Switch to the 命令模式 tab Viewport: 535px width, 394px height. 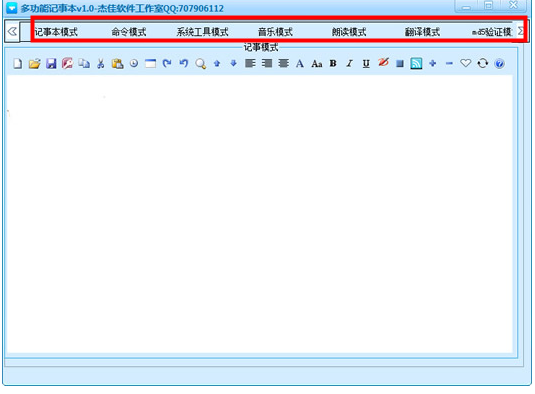tap(129, 32)
